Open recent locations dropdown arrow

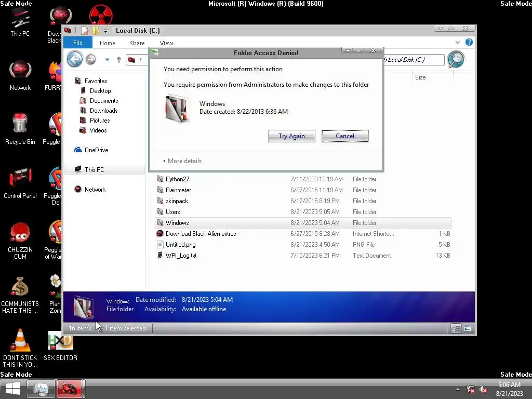(107, 60)
